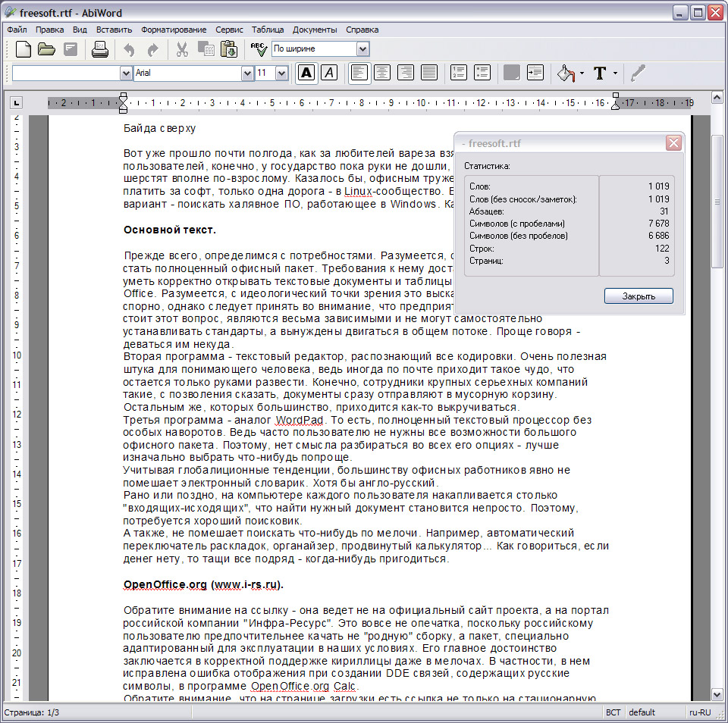Image resolution: width=728 pixels, height=723 pixels.
Task: Open a file with the folder icon
Action: (46, 49)
